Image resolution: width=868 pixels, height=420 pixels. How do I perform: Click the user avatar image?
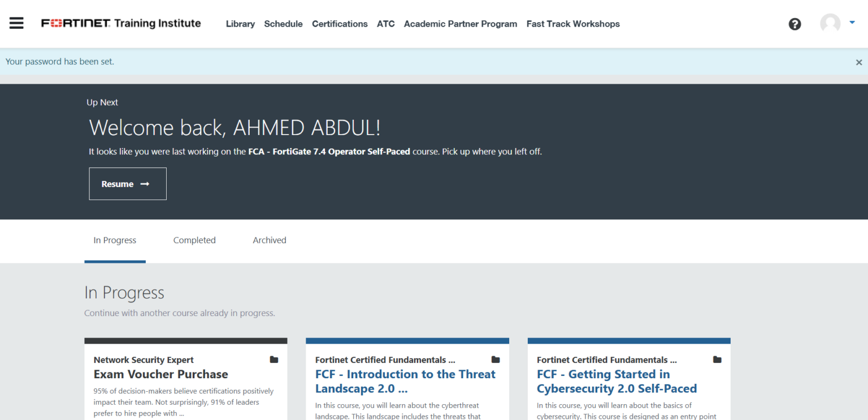830,24
